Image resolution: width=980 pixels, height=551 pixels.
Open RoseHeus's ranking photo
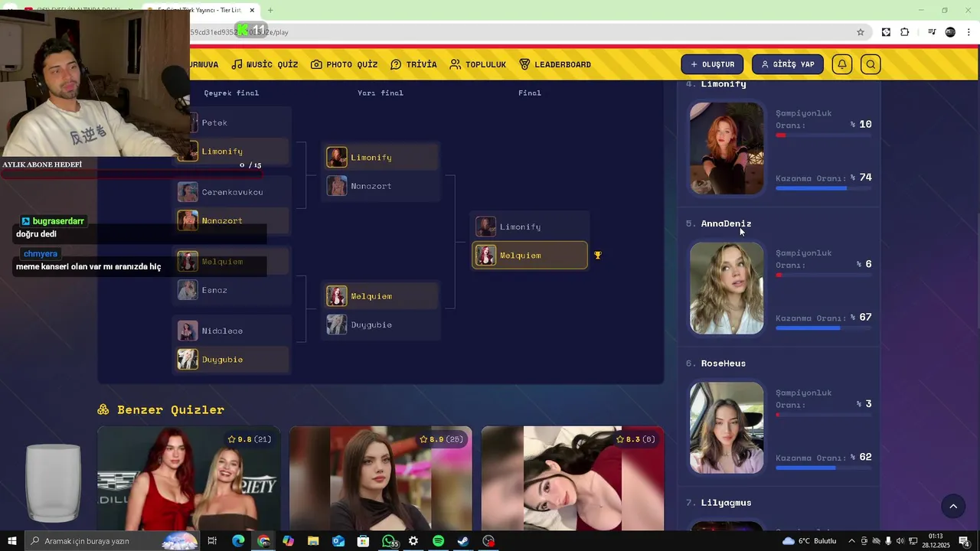(x=727, y=428)
